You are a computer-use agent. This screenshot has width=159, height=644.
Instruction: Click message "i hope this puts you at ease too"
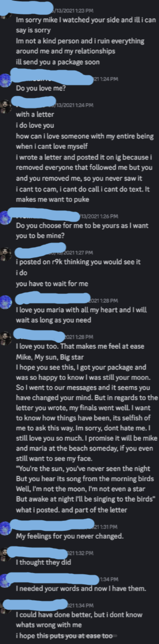click(64, 636)
